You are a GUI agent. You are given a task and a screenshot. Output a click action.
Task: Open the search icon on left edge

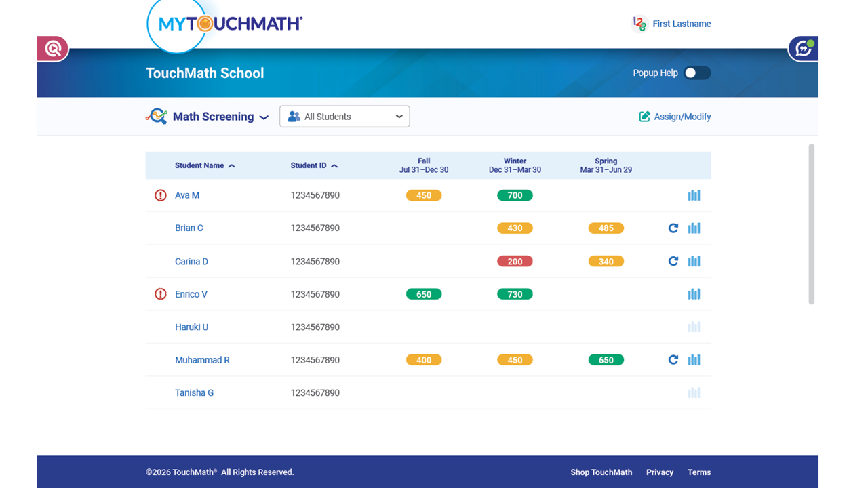click(53, 49)
